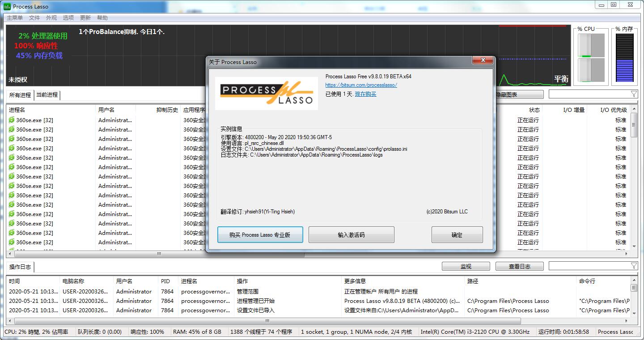Click the % CPU usage meter
Screen dimensions: 644x340
591,58
